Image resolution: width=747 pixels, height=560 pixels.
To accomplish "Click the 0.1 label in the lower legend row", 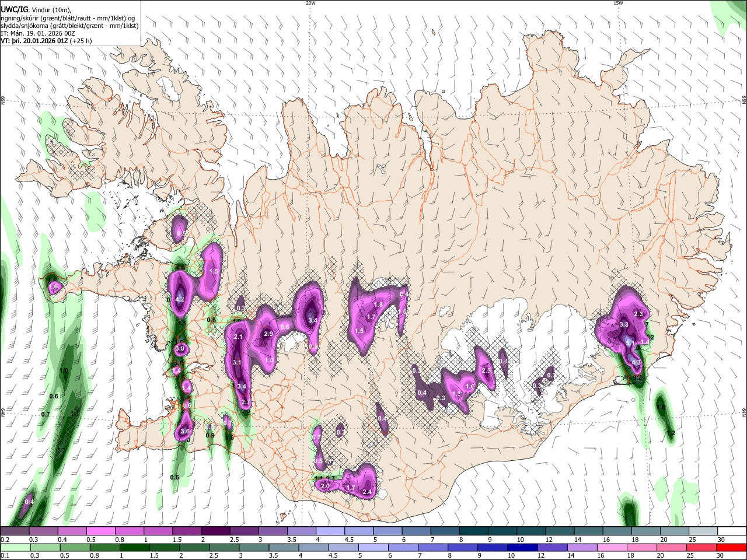I will point(5,556).
